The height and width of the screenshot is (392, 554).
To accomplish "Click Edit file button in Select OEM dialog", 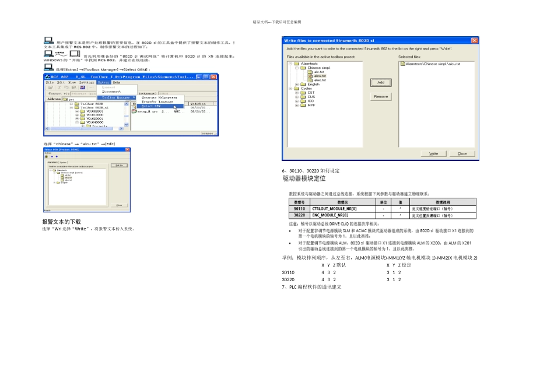I will (120, 166).
